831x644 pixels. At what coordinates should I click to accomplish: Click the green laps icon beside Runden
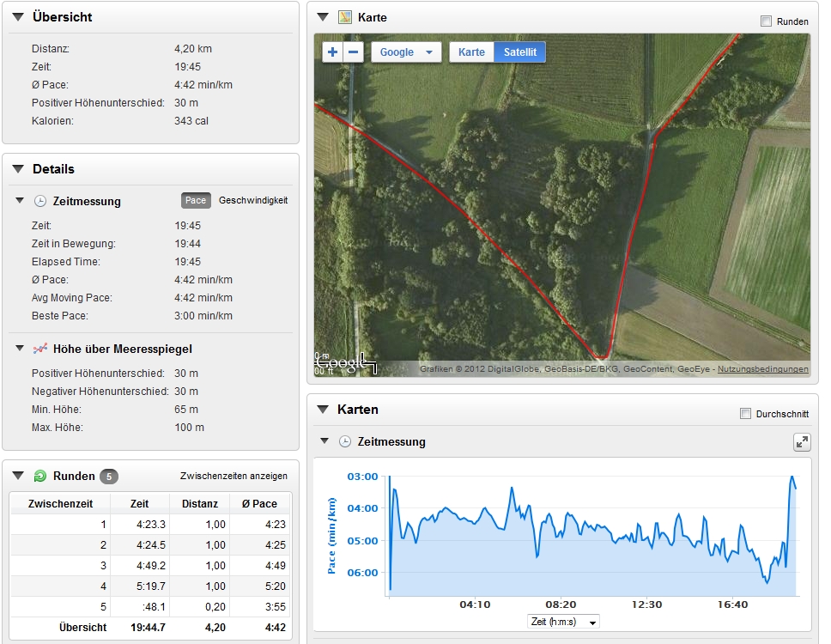coord(39,476)
